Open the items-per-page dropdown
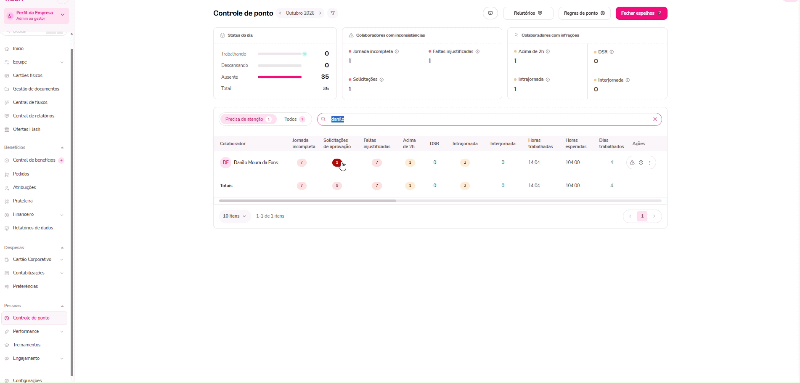800x383 pixels. 235,216
